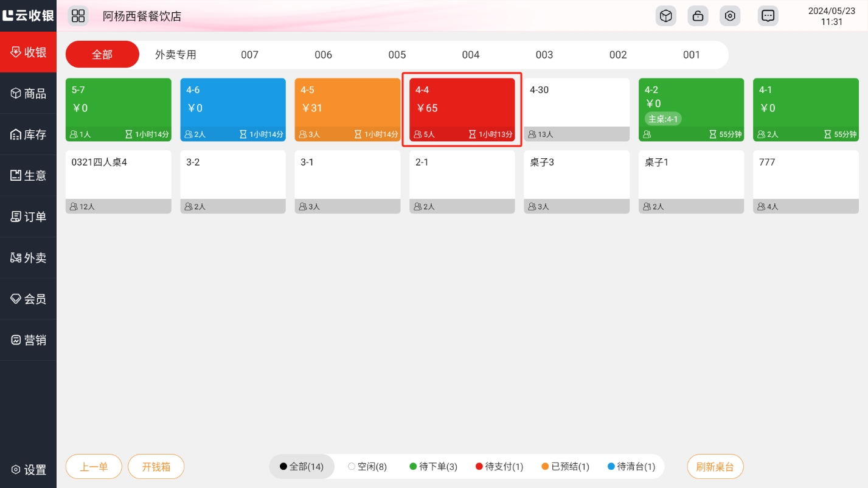Open 设置 at the sidebar bottom
Screen dimensions: 868x488
(28, 470)
